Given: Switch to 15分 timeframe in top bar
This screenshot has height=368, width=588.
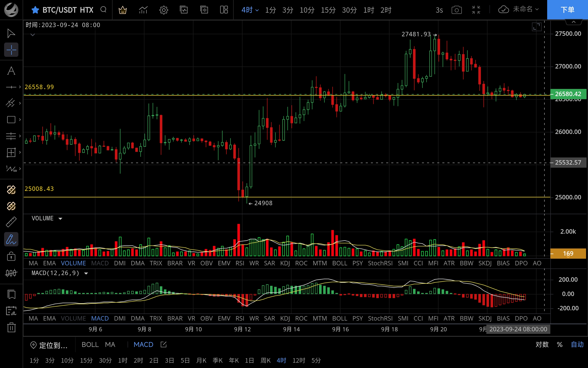Looking at the screenshot, I should (x=328, y=10).
